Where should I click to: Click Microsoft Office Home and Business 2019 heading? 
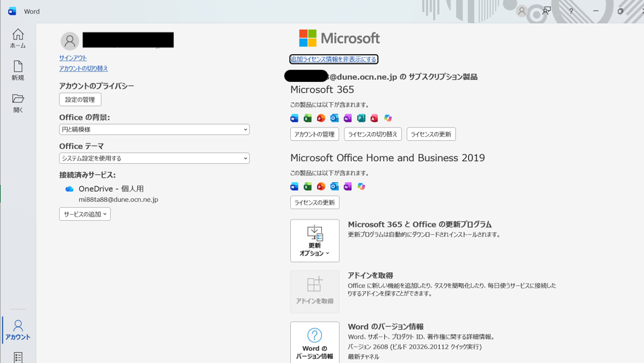[388, 158]
